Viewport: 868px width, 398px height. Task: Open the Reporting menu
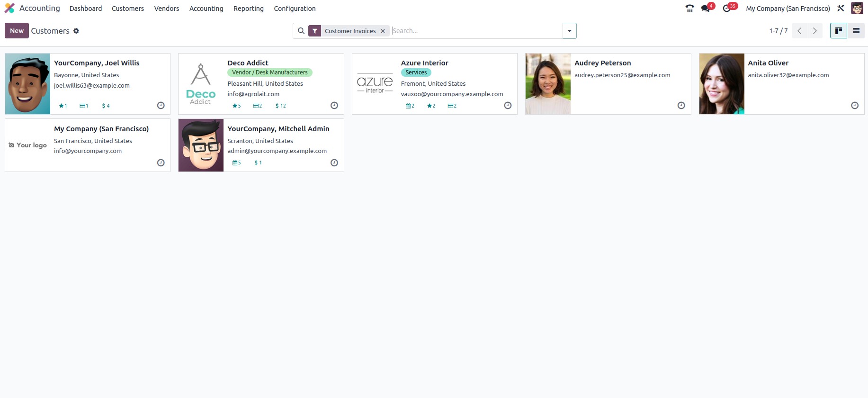pos(249,9)
